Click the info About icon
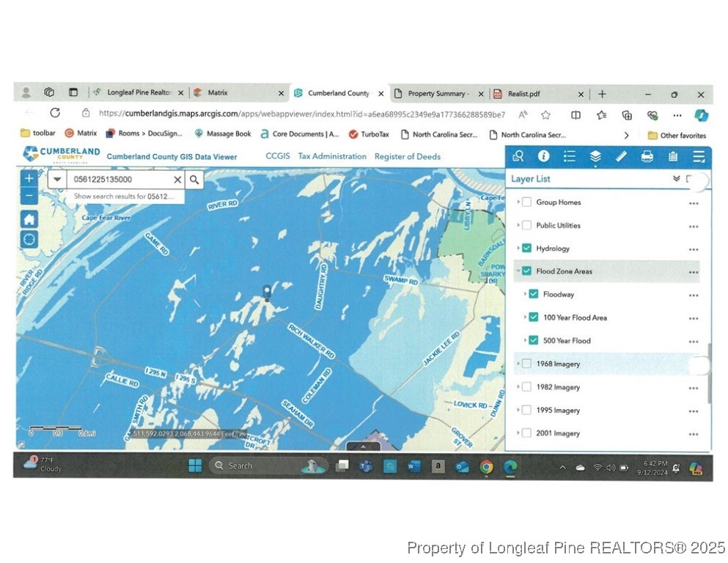The height and width of the screenshot is (563, 728). click(543, 156)
